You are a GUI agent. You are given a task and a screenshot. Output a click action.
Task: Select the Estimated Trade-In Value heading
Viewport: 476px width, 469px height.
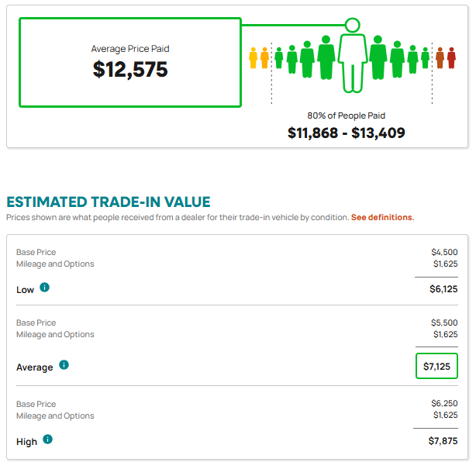point(109,202)
